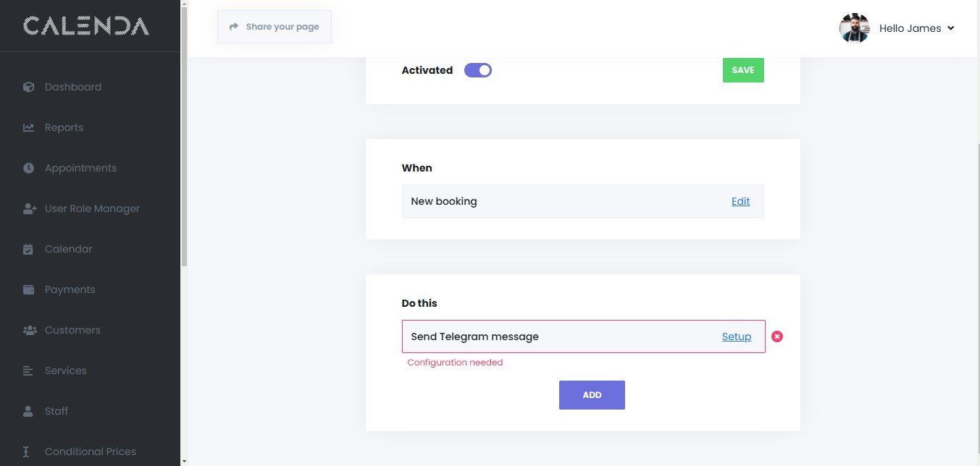
Task: Click the sidebar scroll down arrow
Action: point(184,460)
